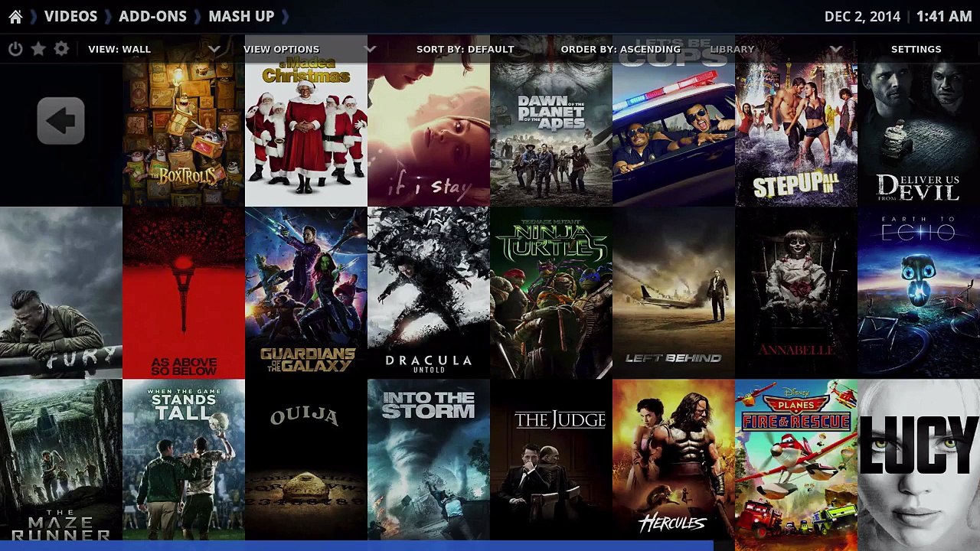Navigate to the ADD-ONS breadcrumb

pos(152,16)
